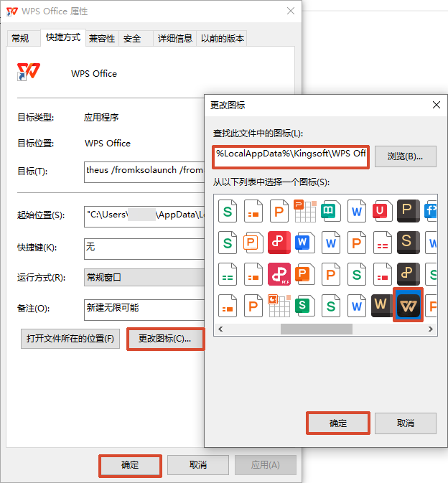The width and height of the screenshot is (448, 483).
Task: Pick the orange P table-grid template icon
Action: [304, 211]
